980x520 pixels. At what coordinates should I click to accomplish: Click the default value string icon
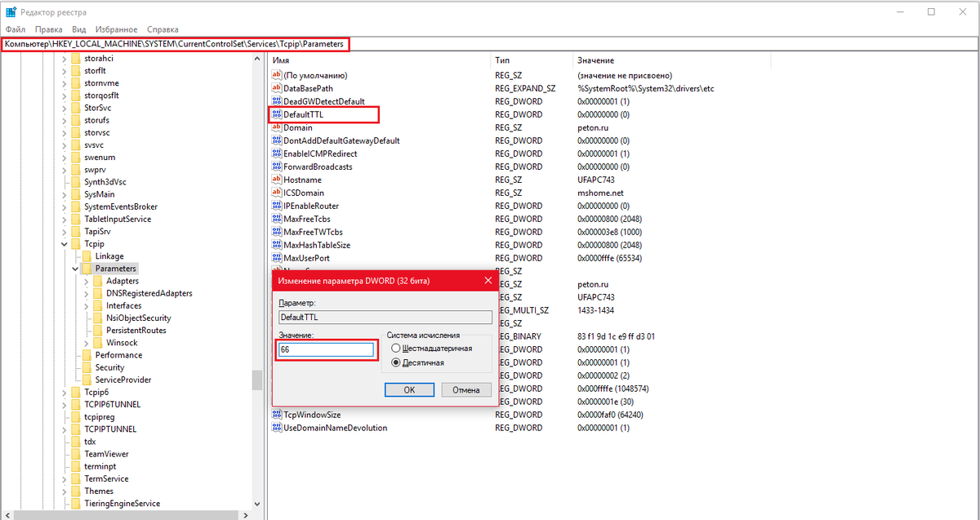276,75
